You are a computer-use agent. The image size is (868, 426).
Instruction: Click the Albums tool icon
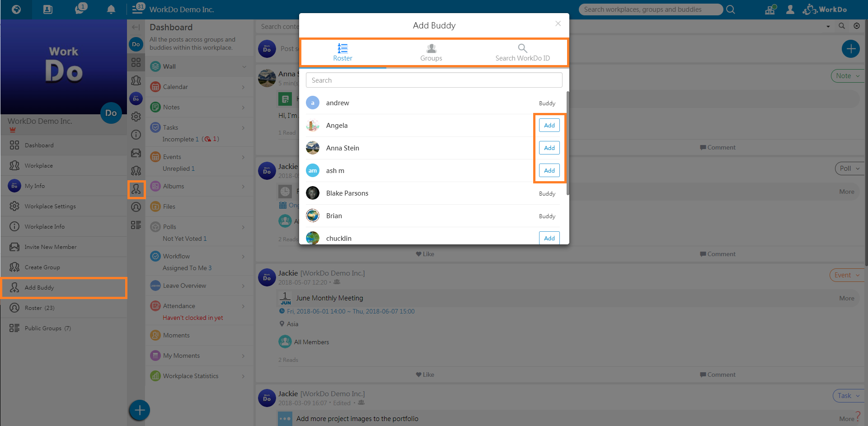(155, 186)
